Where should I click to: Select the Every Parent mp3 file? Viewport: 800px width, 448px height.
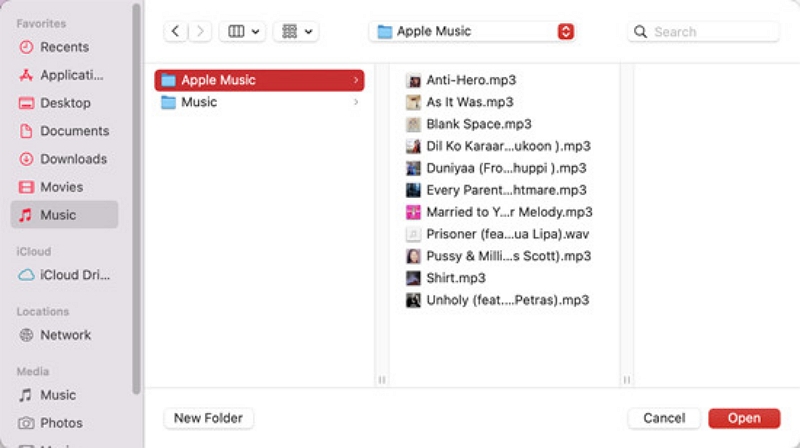496,190
